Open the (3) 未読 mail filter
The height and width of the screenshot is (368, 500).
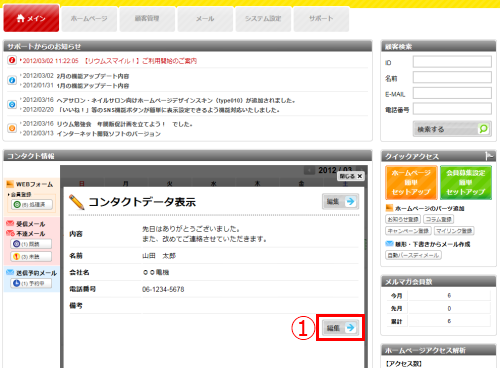31,257
